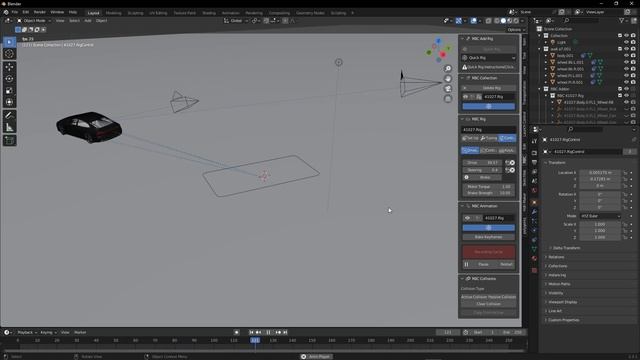This screenshot has height=360, width=640.
Task: Collapse the RBC Collisions panel
Action: (x=463, y=279)
